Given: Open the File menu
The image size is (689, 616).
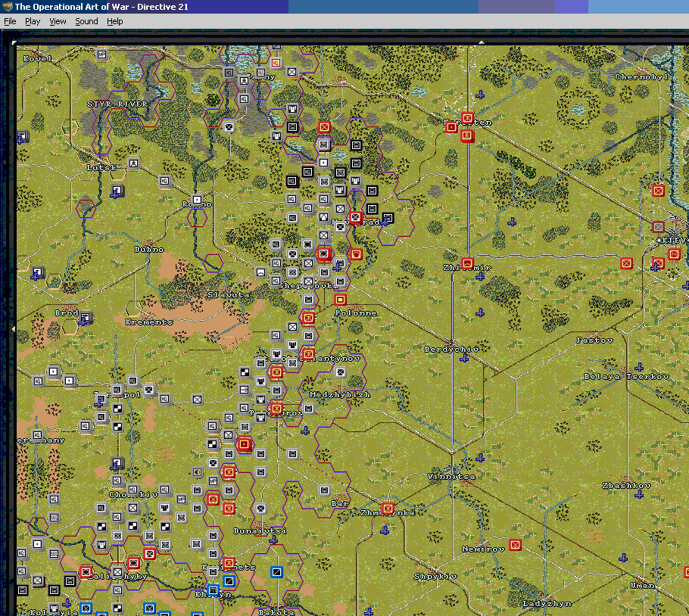Looking at the screenshot, I should point(10,21).
